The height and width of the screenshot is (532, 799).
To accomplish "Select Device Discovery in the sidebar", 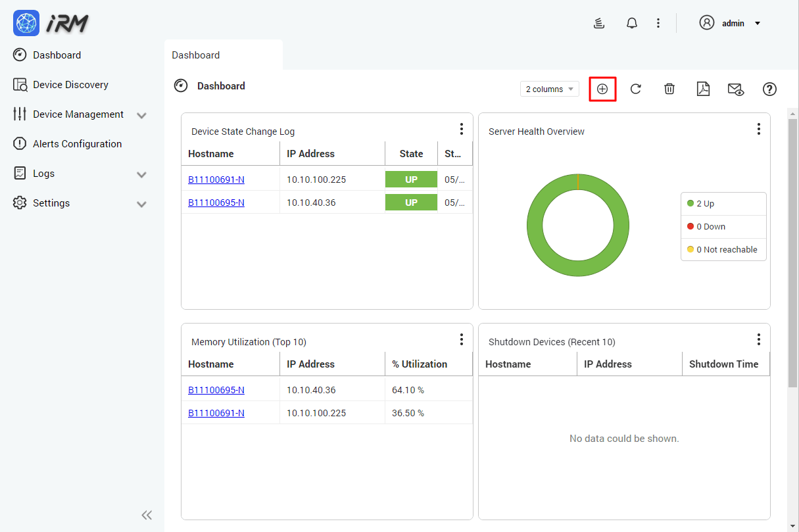I will (70, 84).
